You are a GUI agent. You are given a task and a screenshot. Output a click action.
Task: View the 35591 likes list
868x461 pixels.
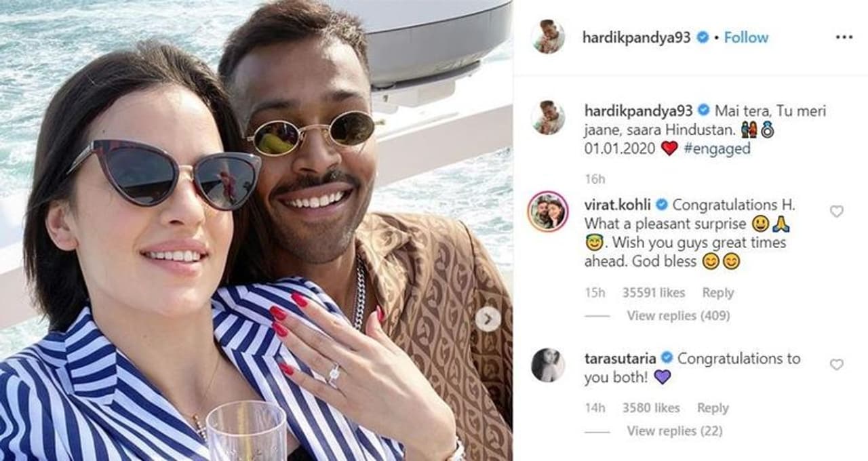click(654, 293)
